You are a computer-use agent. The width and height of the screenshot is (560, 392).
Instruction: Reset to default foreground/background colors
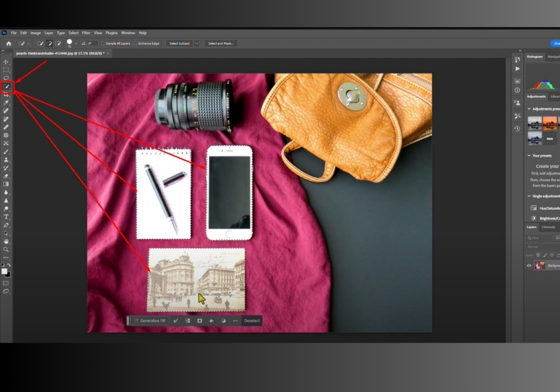(x=3, y=265)
